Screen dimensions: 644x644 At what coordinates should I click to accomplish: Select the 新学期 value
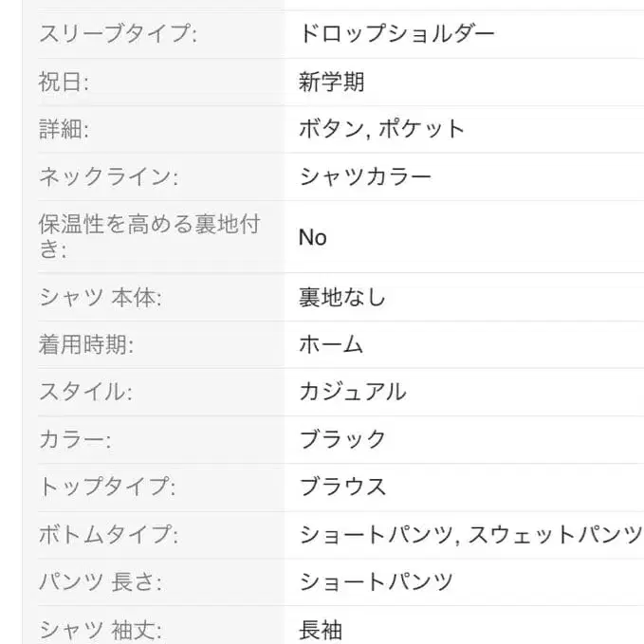[331, 83]
